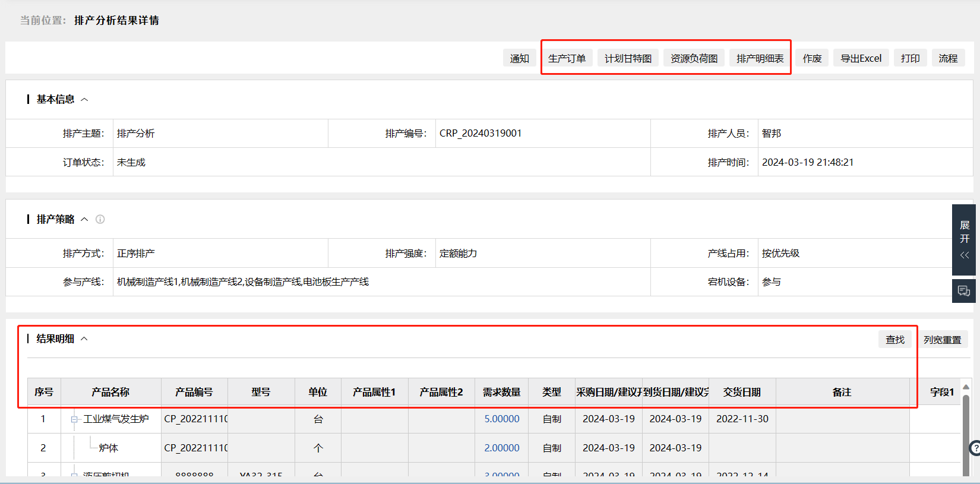Click the 单位 cell 台 in row 1
This screenshot has height=484, width=980.
point(318,419)
